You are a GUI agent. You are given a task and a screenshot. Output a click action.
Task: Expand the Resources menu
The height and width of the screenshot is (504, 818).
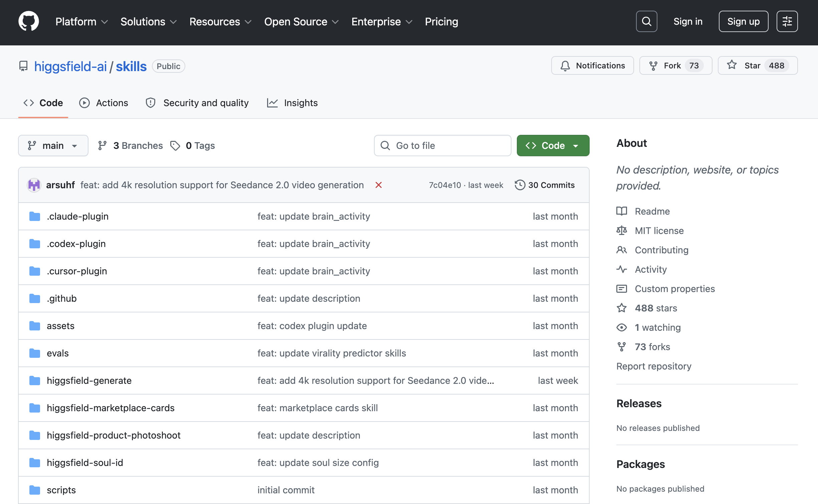point(220,22)
